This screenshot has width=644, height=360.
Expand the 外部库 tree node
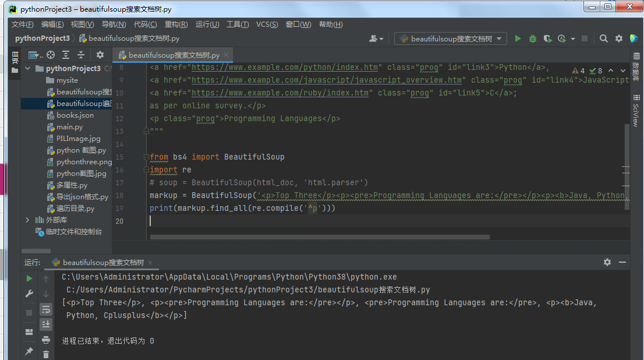click(27, 220)
